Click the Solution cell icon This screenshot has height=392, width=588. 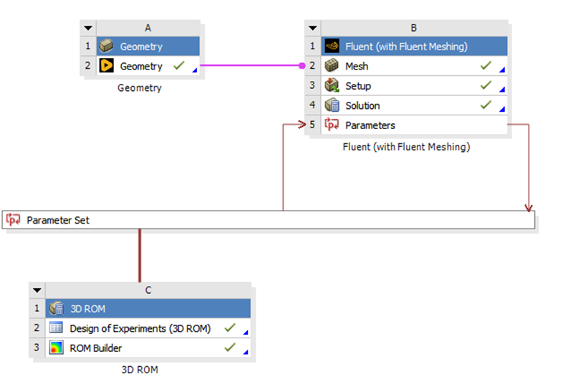click(332, 105)
